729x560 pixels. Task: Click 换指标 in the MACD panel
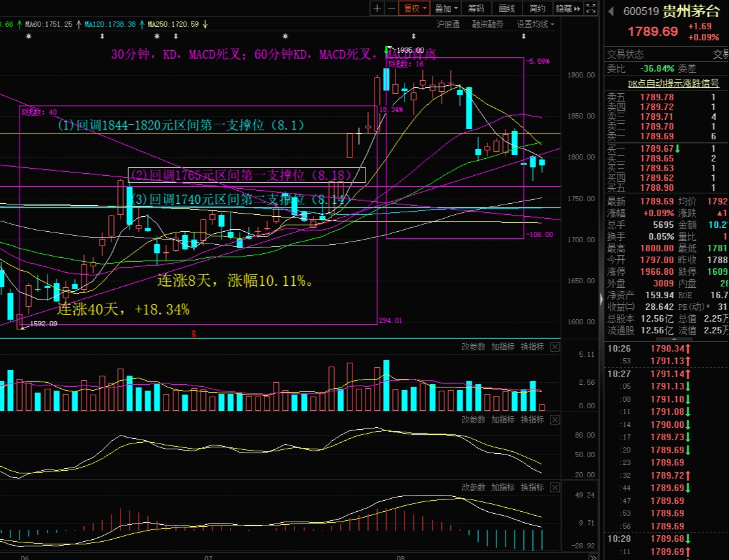[532, 488]
